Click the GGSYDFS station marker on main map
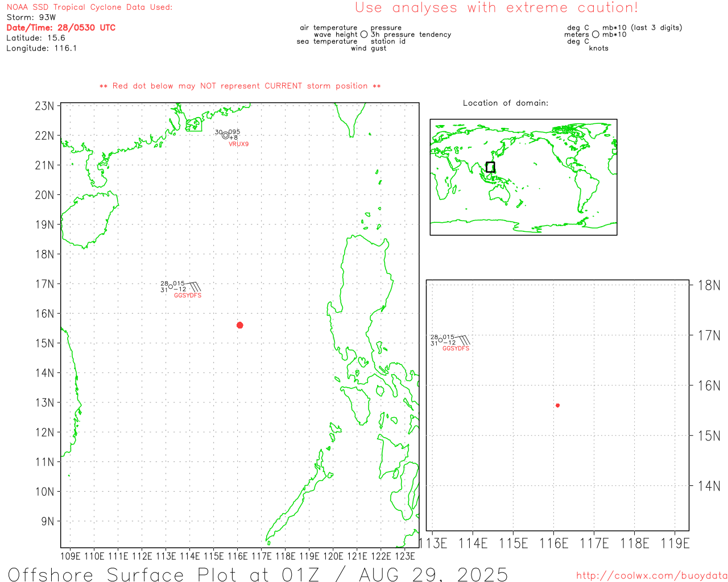Viewport: 728px width, 582px height. tap(171, 286)
